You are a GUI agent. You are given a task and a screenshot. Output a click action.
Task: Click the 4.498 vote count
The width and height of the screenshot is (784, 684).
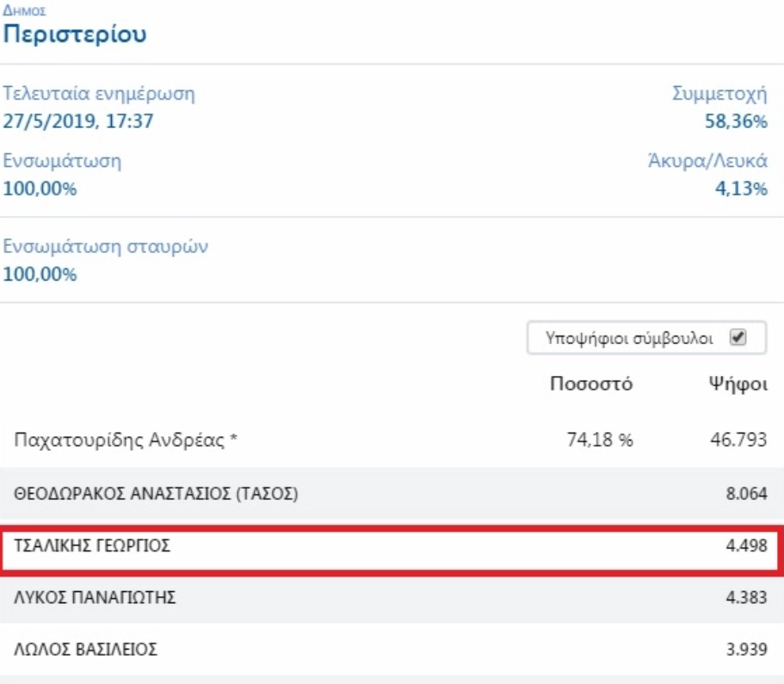point(744,545)
